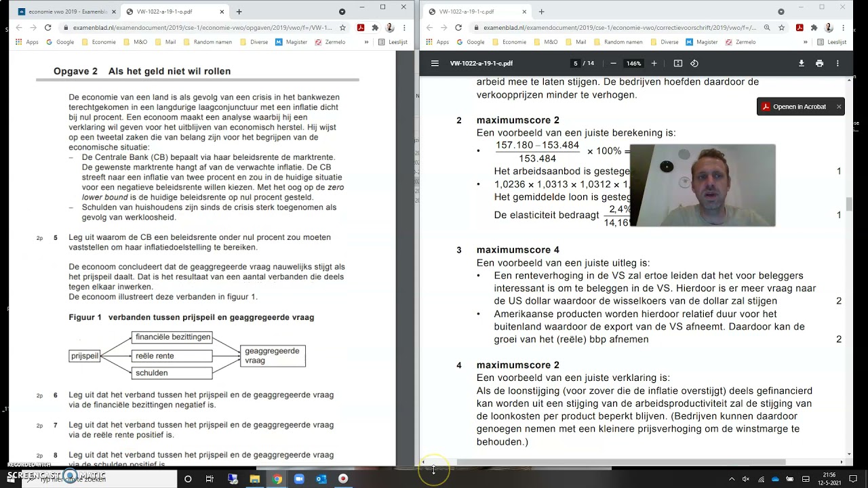
Task: Zoom out the PDF with minus button
Action: pyautogui.click(x=613, y=63)
